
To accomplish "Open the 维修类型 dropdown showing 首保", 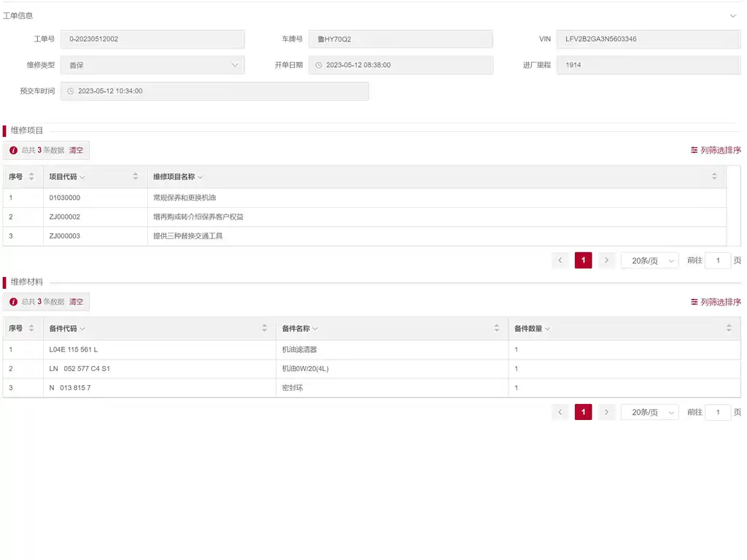I will 152,65.
